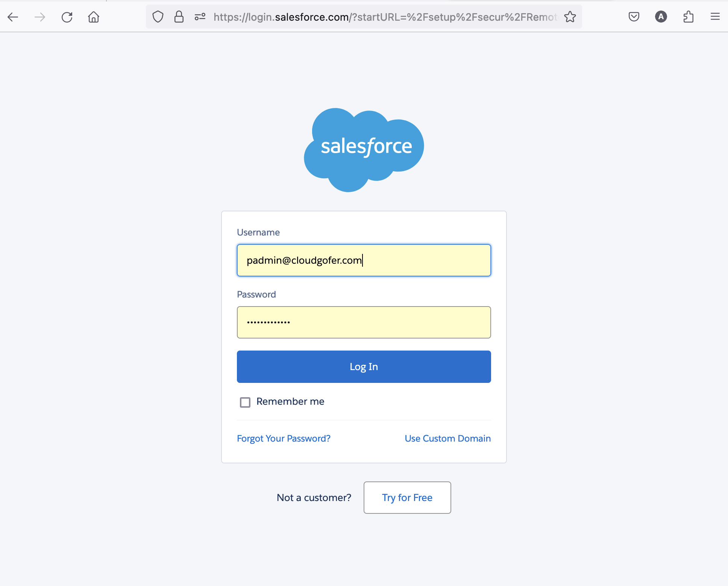Open the Firefox application menu

pyautogui.click(x=715, y=17)
